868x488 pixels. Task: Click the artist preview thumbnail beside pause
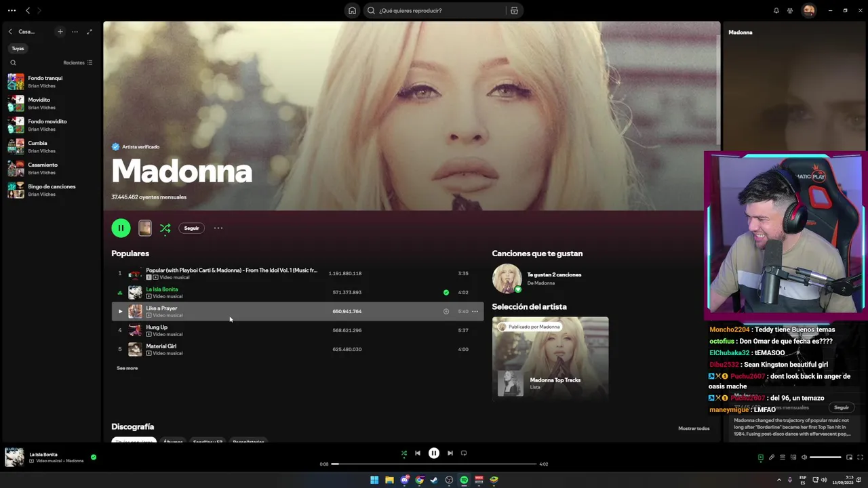tap(144, 228)
